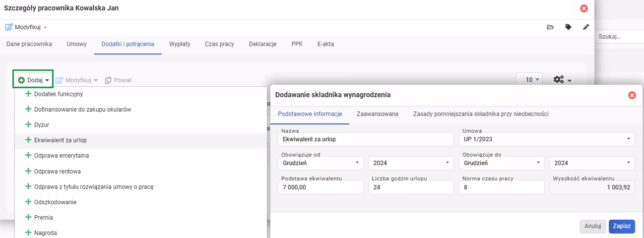Open the gear settings dropdown icon

tap(563, 79)
